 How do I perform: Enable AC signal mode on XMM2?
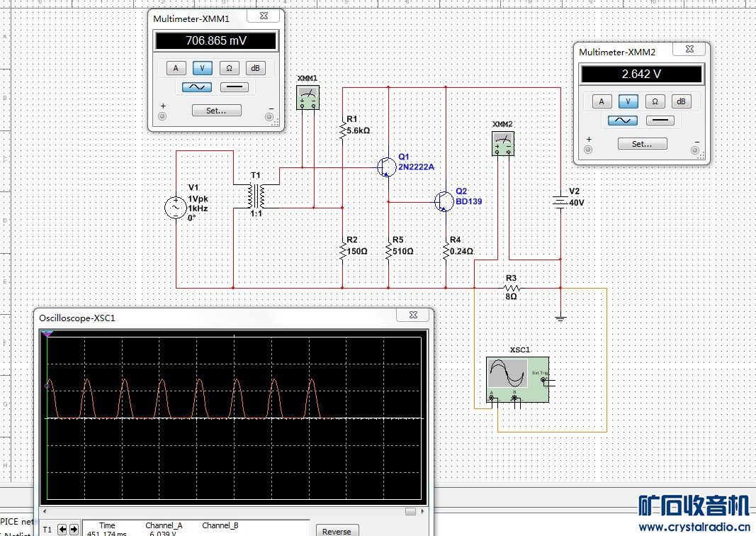(621, 121)
